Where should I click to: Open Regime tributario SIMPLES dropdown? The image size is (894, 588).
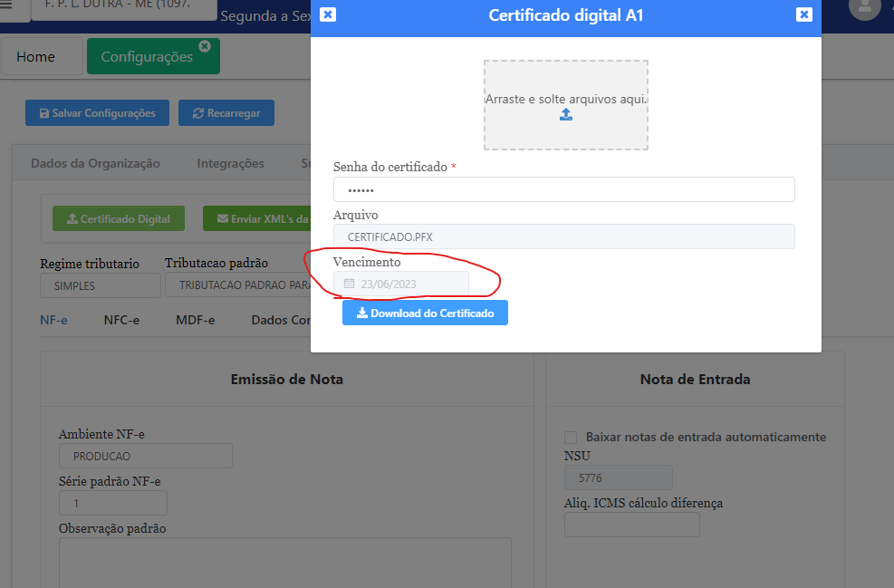point(98,285)
